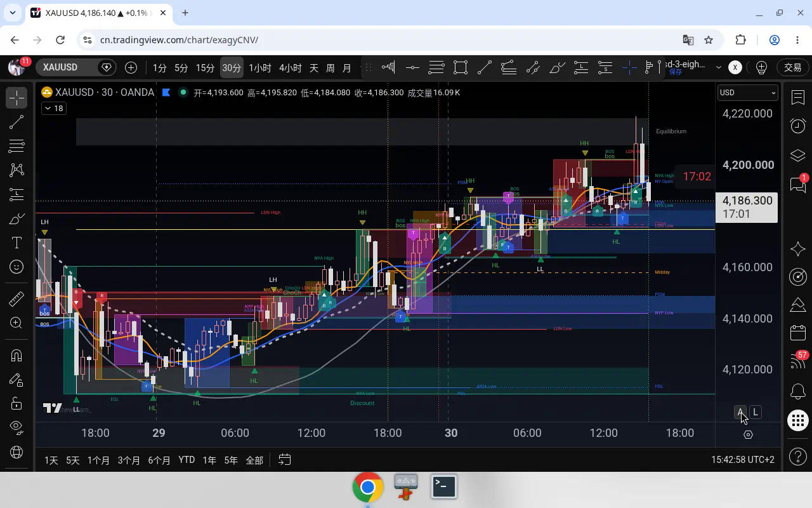Select the trend line drawing tool

[x=16, y=122]
